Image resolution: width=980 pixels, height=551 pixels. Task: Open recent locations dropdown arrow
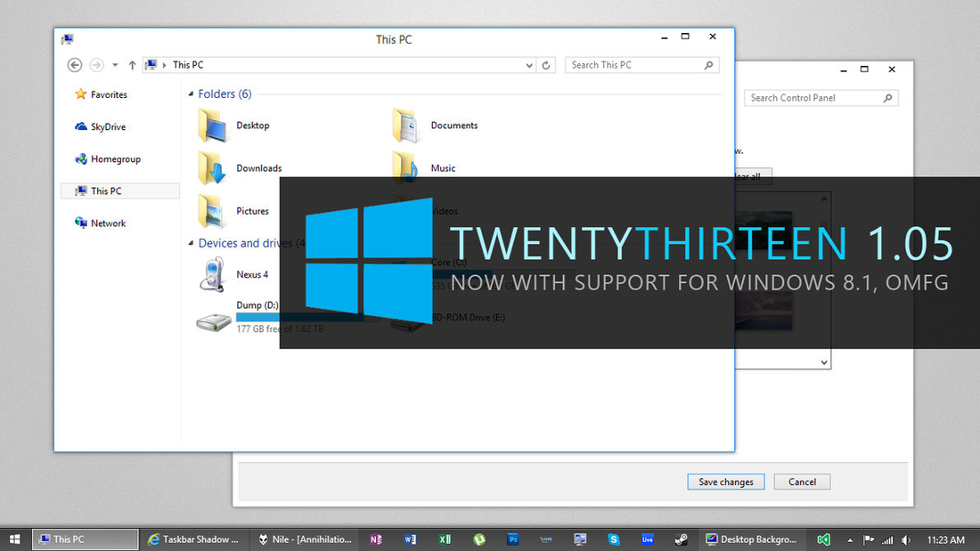tap(115, 65)
